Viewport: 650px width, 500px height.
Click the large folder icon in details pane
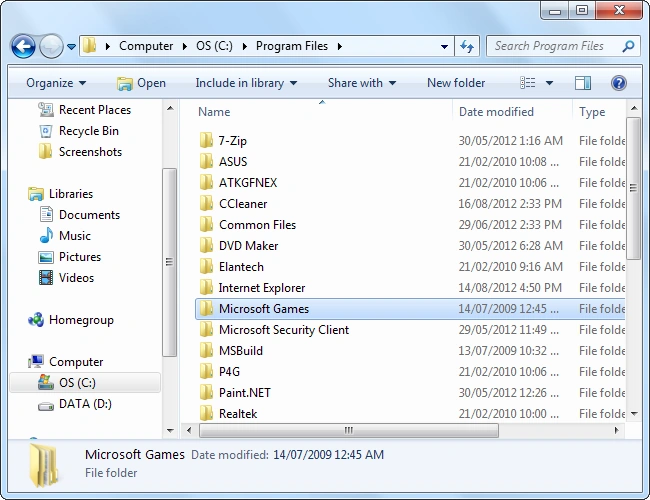pyautogui.click(x=44, y=465)
